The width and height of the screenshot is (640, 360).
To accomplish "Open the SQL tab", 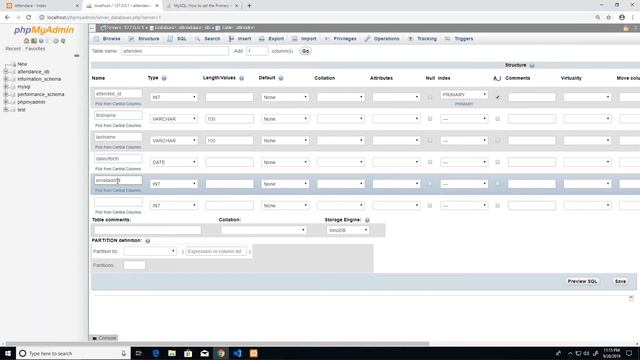I will click(x=178, y=39).
